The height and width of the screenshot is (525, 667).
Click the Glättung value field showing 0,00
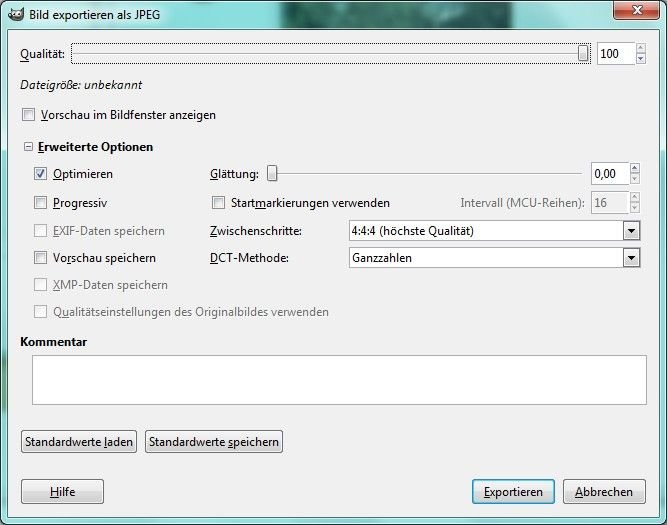click(x=610, y=174)
